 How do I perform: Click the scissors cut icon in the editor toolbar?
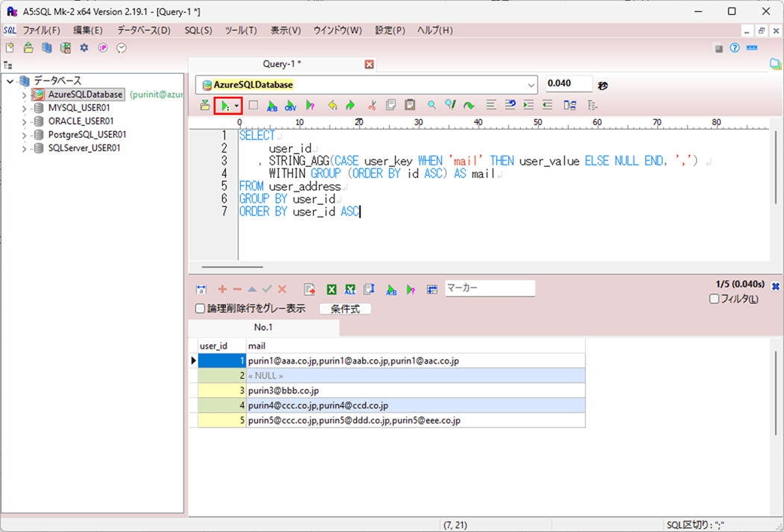point(372,106)
